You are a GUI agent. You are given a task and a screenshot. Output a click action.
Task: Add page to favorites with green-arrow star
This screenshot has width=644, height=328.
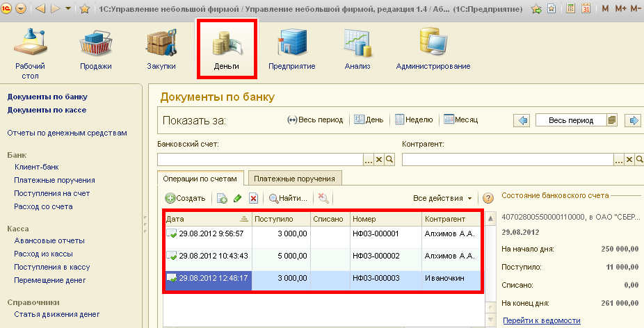536,8
